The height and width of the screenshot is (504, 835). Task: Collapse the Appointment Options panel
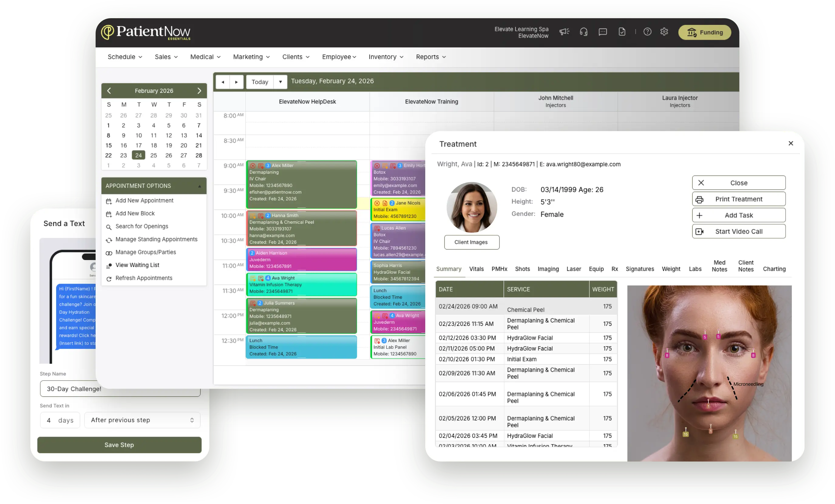tap(200, 186)
